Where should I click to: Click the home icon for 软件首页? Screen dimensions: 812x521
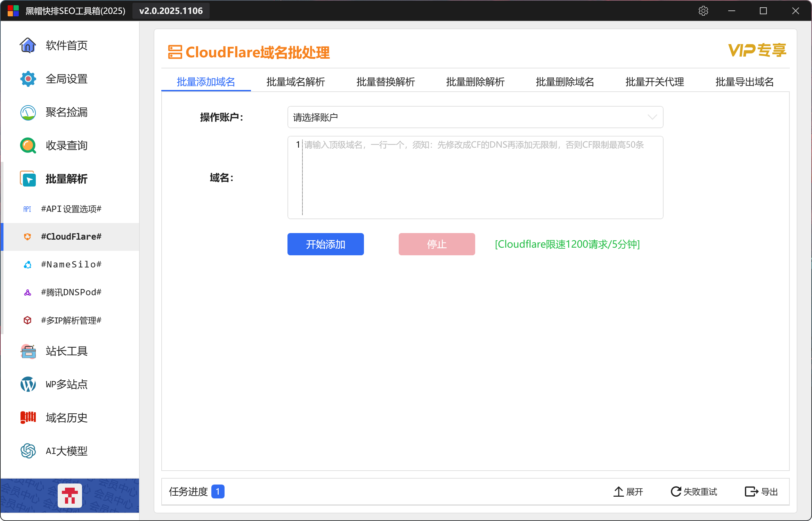pyautogui.click(x=28, y=46)
